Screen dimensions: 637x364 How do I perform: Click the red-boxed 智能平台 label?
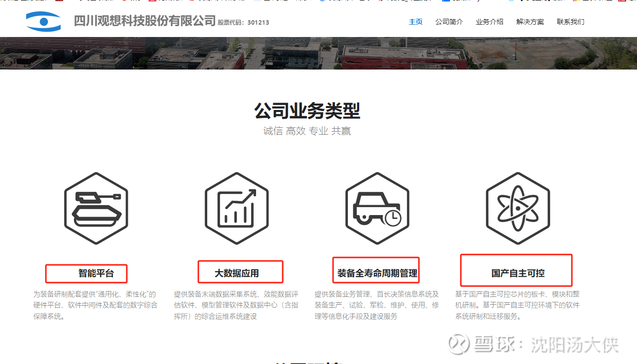click(86, 273)
